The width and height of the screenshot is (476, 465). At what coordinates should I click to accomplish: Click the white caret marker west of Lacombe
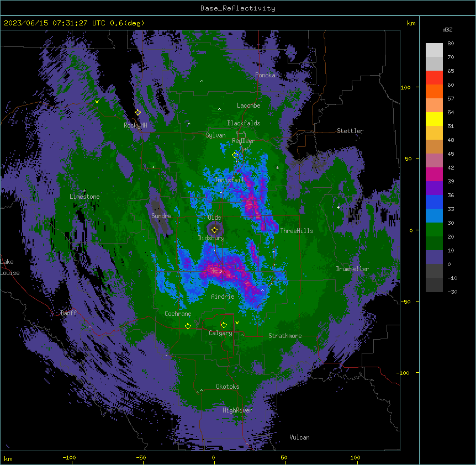tap(219, 109)
